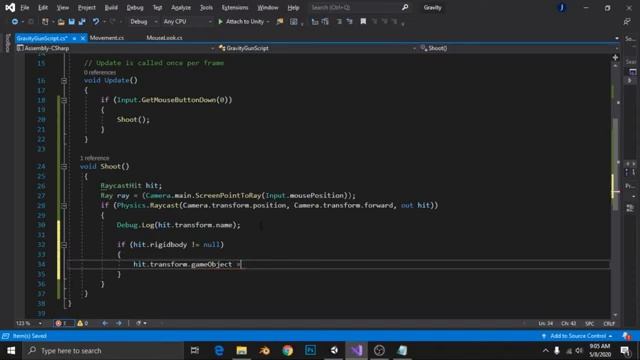Click the SPC indentation indicator
This screenshot has height=360, width=640.
[x=589, y=324]
